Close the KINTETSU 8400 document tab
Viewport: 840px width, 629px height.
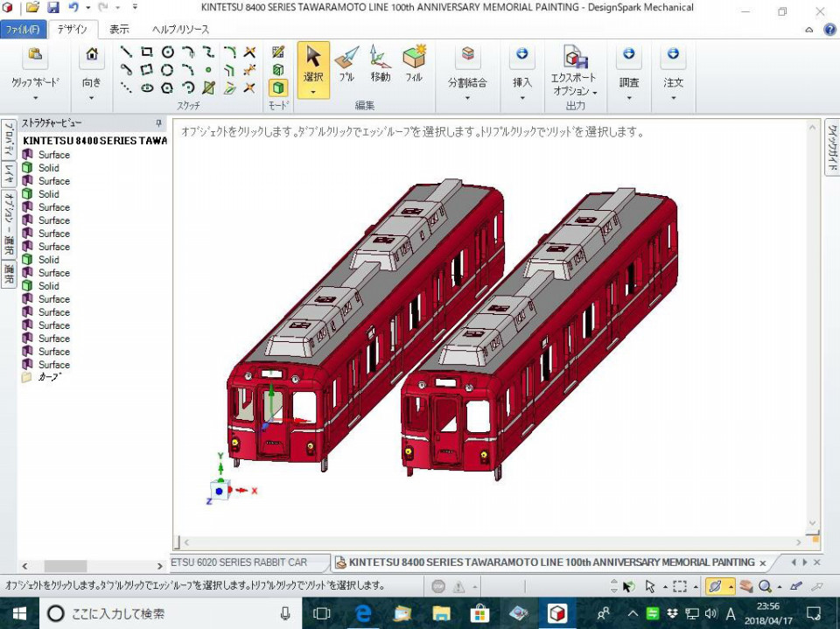click(763, 563)
